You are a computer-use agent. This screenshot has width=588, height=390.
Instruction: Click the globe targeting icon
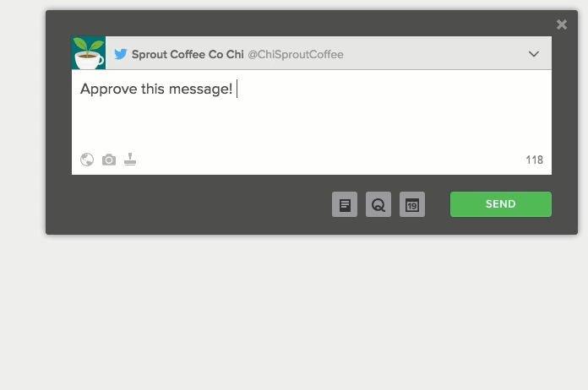(x=87, y=160)
